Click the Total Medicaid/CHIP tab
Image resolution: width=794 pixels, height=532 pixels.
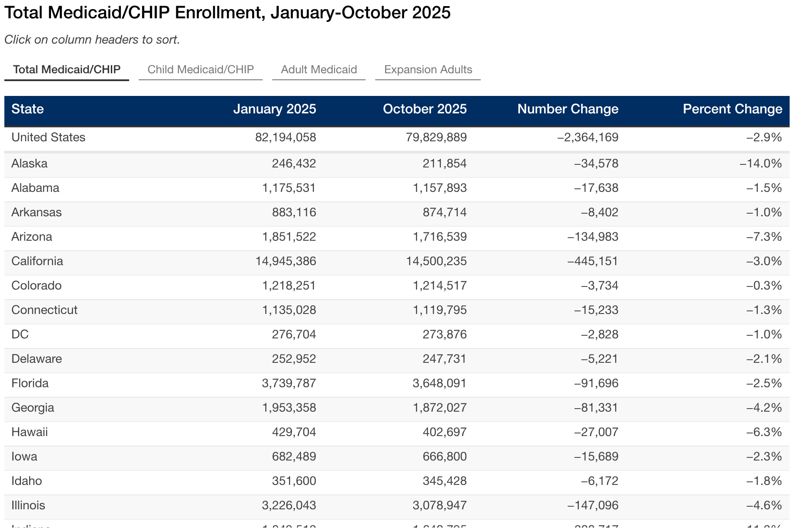tap(67, 70)
